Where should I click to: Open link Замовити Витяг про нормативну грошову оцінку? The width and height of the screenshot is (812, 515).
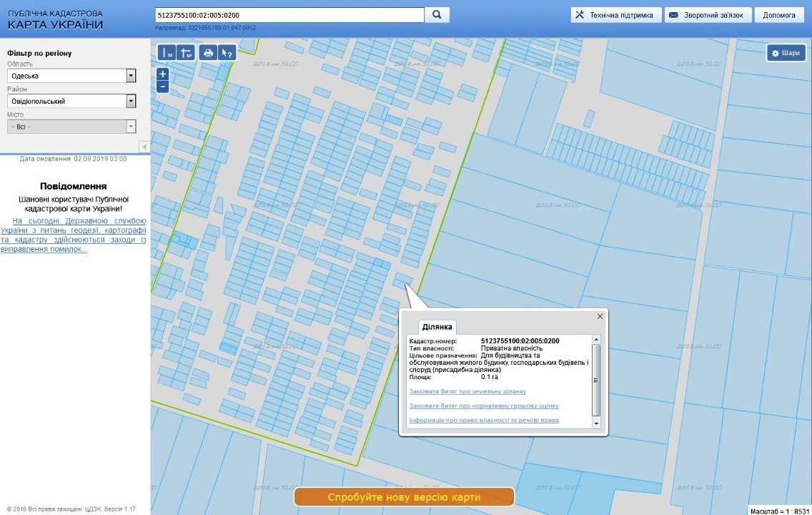tap(484, 406)
